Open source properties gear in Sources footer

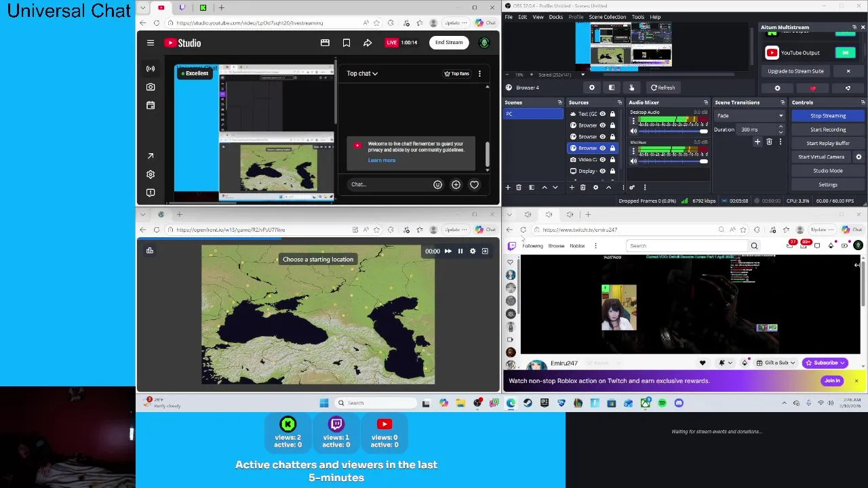(x=595, y=187)
